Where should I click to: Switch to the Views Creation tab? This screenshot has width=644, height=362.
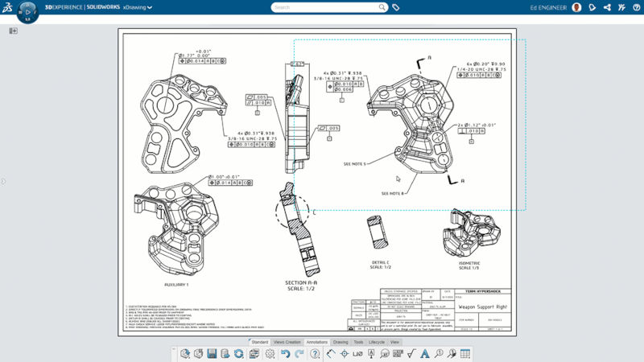pyautogui.click(x=287, y=342)
